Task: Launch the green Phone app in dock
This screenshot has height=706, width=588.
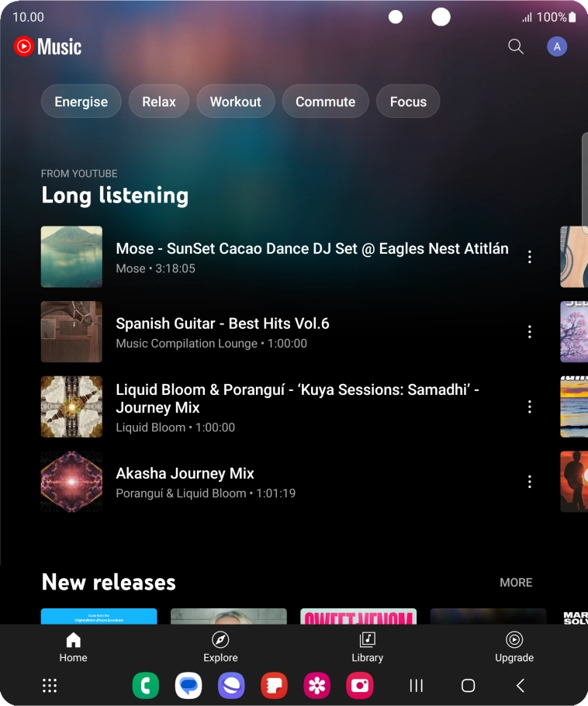Action: pos(146,685)
